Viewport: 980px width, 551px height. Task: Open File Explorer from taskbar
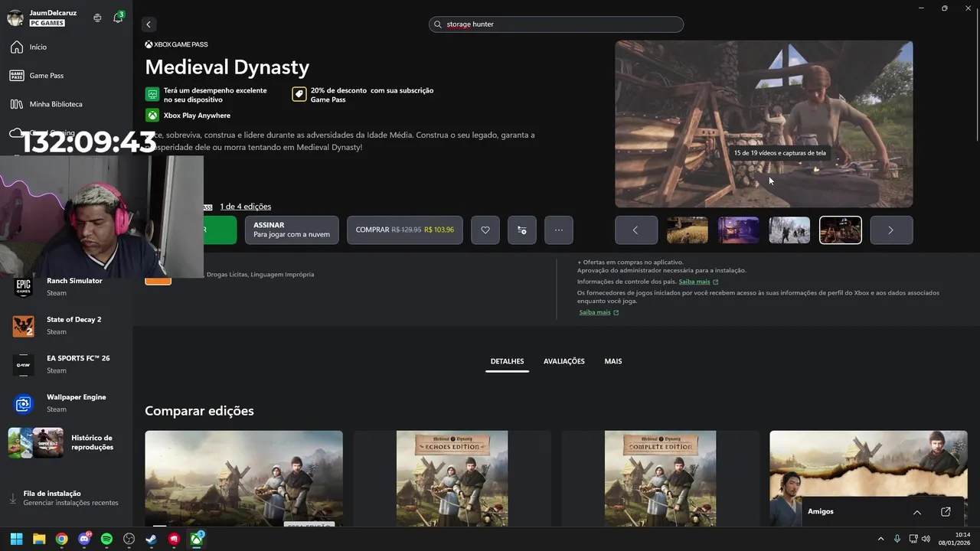[x=39, y=539]
